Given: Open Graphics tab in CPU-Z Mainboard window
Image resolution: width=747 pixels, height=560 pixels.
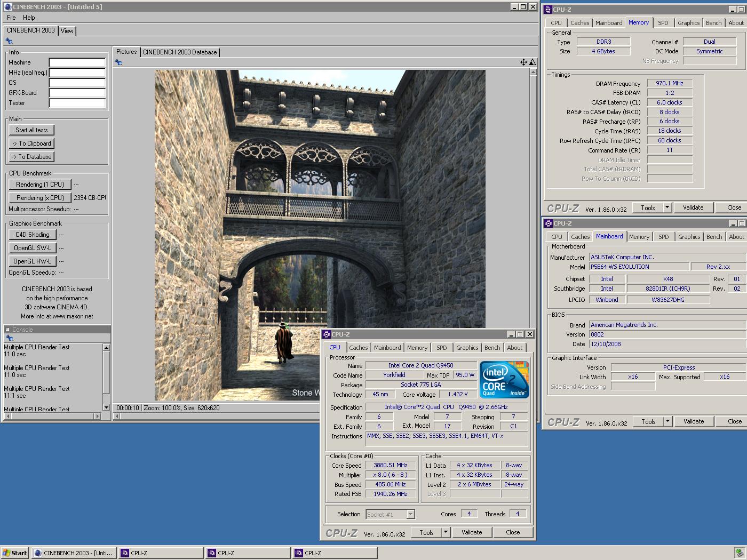Looking at the screenshot, I should pyautogui.click(x=689, y=237).
